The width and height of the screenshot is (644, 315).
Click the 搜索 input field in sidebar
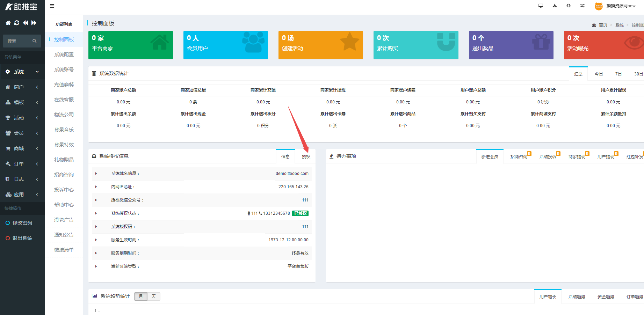tap(18, 41)
